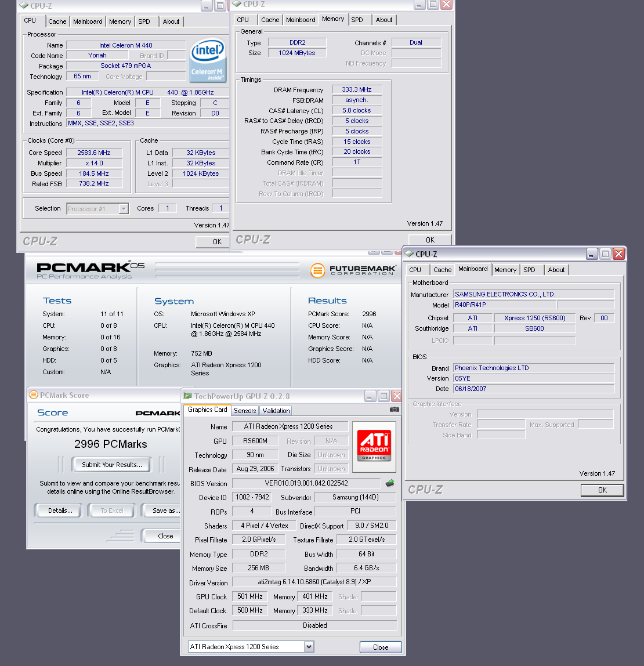The height and width of the screenshot is (666, 644).
Task: Click the Xpress 1250 (RS600) chipset value
Action: click(535, 318)
